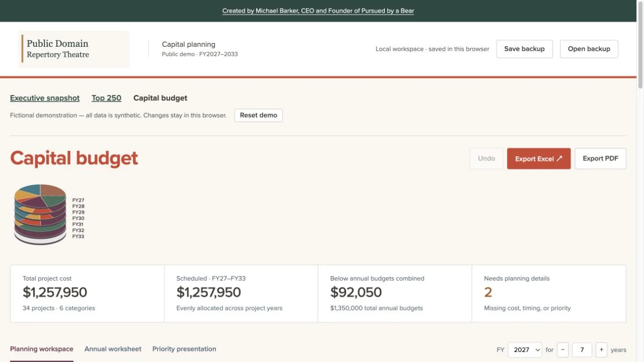The image size is (644, 362).
Task: Click the years count input field showing 7
Action: coord(582,350)
